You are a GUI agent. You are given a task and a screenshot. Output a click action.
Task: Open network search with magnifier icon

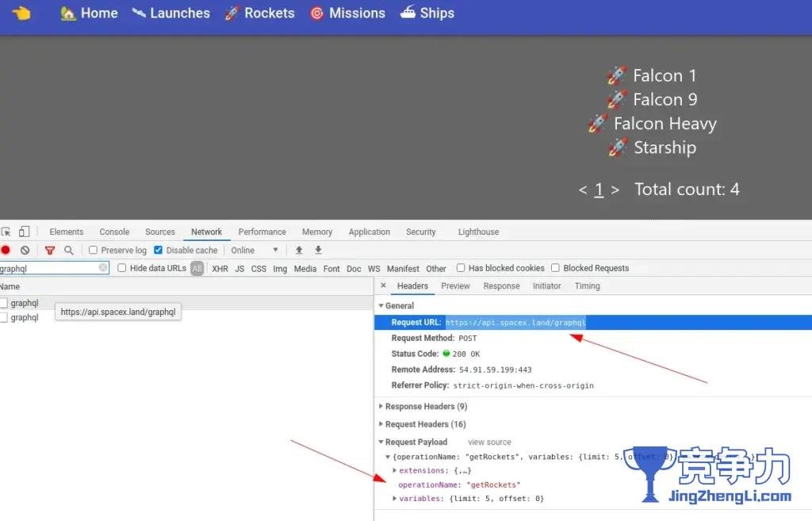pos(69,251)
